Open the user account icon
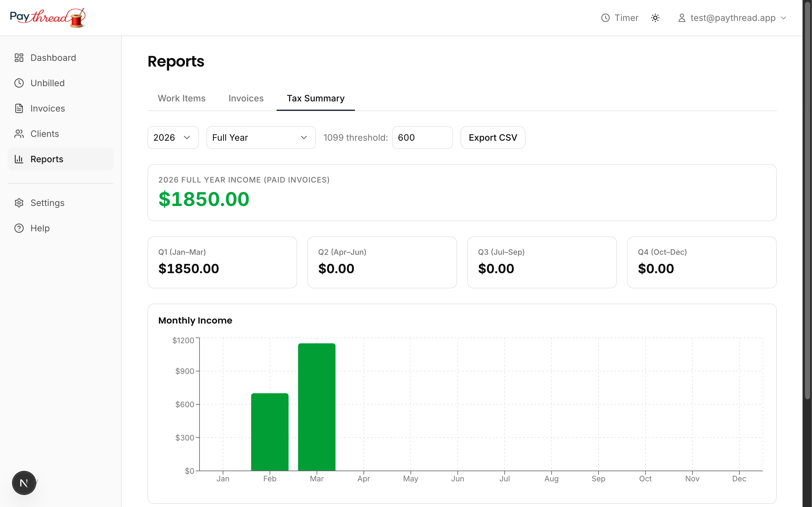The image size is (812, 507). point(682,18)
